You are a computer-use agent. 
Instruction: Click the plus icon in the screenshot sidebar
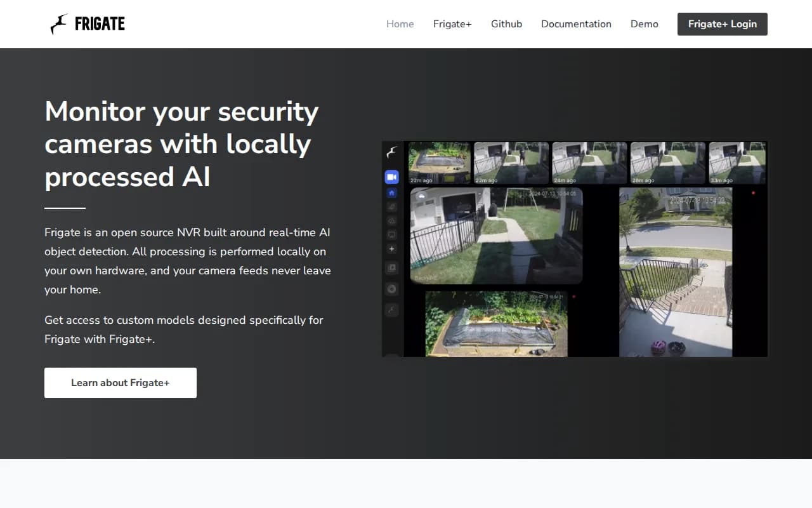click(x=391, y=249)
